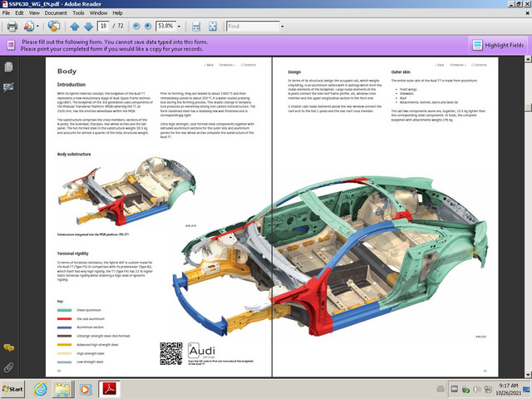
Task: Click the QR code image
Action: pyautogui.click(x=171, y=353)
